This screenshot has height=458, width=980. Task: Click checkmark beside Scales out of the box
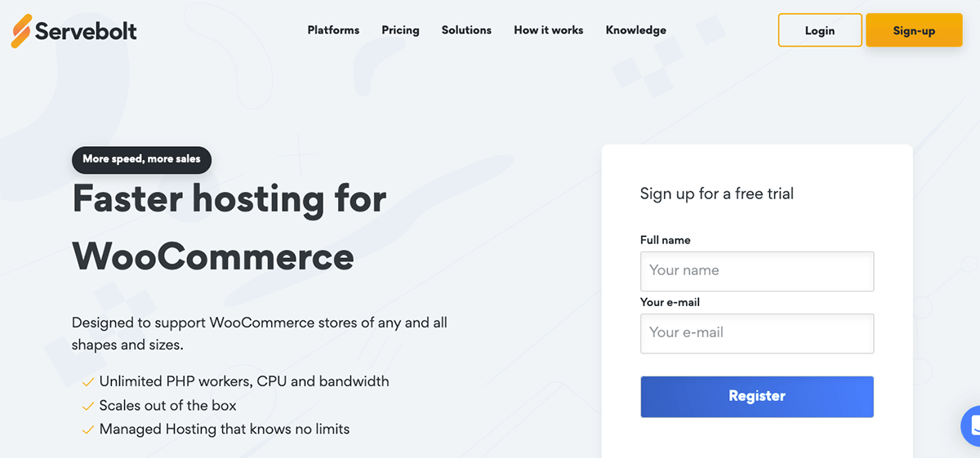(x=87, y=406)
